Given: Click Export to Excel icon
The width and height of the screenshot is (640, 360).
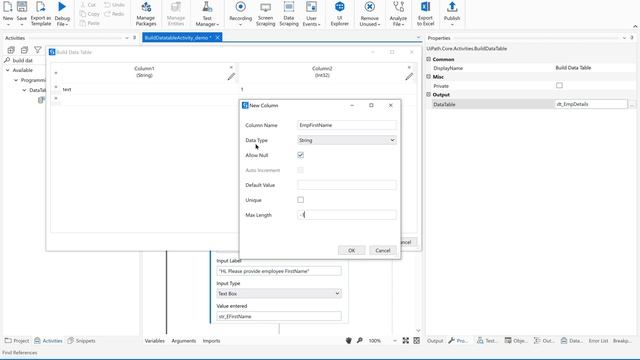Looking at the screenshot, I should pyautogui.click(x=425, y=7).
